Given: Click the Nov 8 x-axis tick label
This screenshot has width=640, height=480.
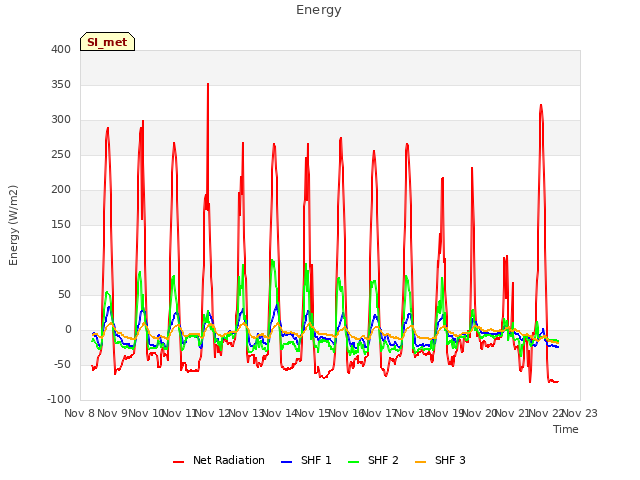Looking at the screenshot, I should click(80, 413).
